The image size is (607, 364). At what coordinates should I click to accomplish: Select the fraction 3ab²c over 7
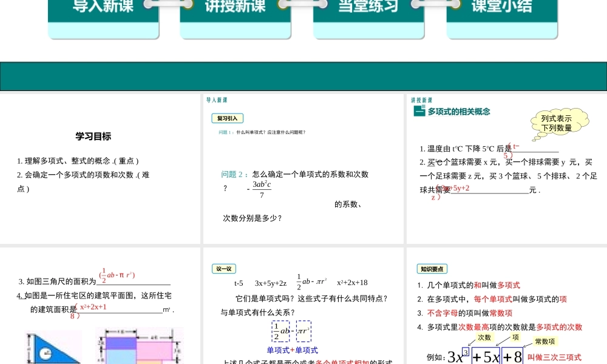[x=262, y=189]
